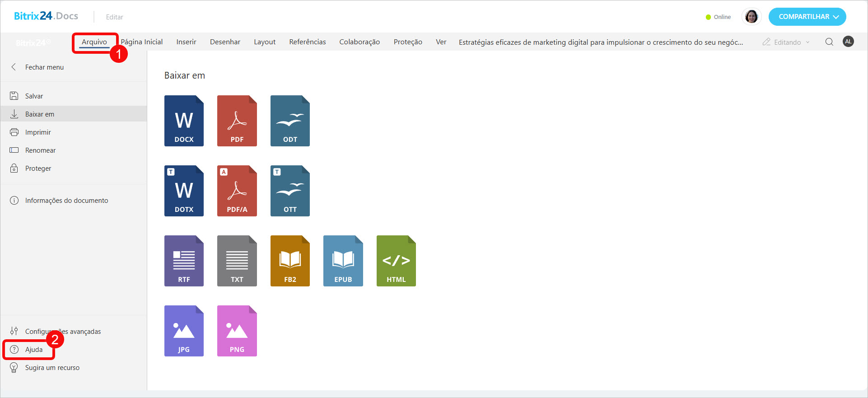Download the document as PDF
Image resolution: width=868 pixels, height=398 pixels.
click(x=237, y=121)
